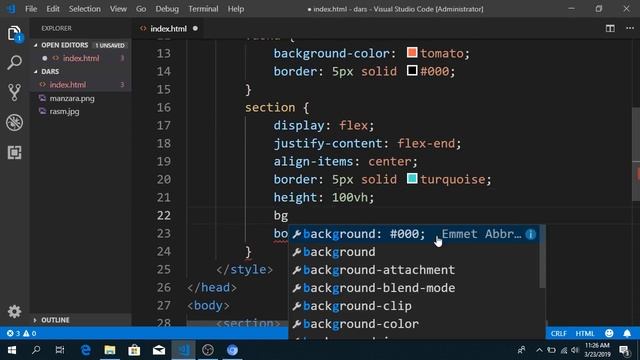Open the Debug view in activity bar
The image size is (640, 360).
[14, 122]
